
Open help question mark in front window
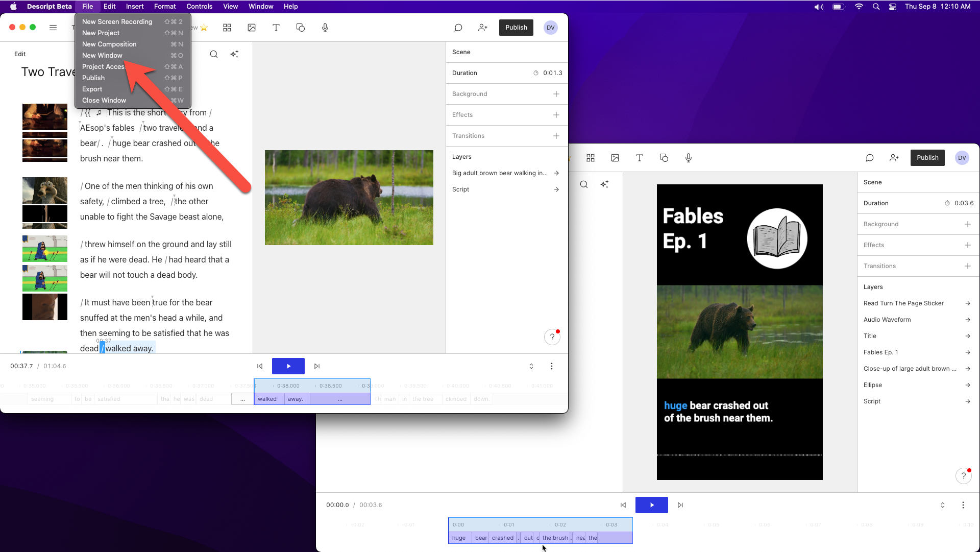(552, 337)
